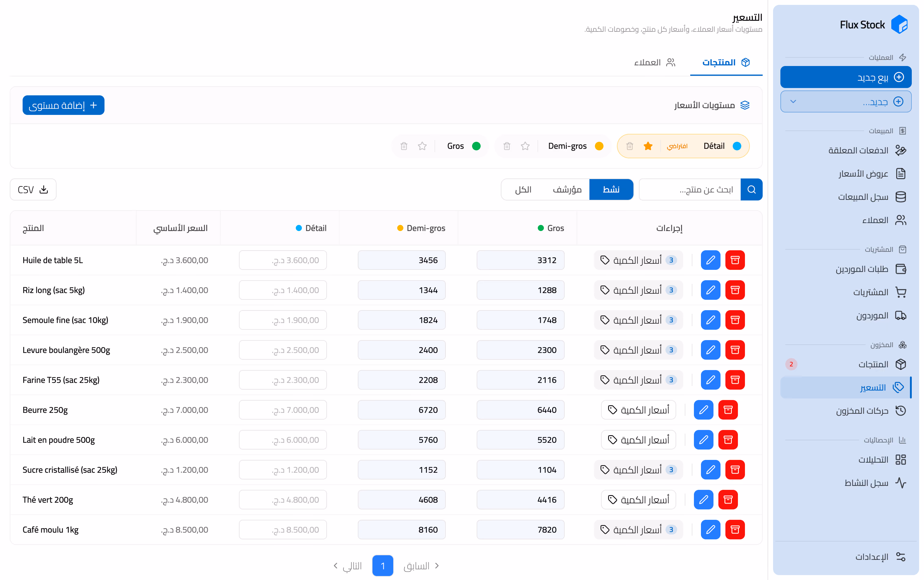
Task: Click edit pencil for Riz long (sac 5kg)
Action: click(710, 290)
